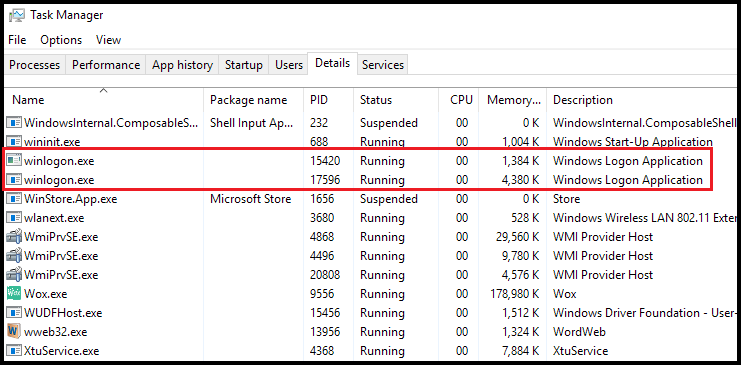The height and width of the screenshot is (365, 741).
Task: Click the green Wox.exe icon
Action: tap(14, 294)
